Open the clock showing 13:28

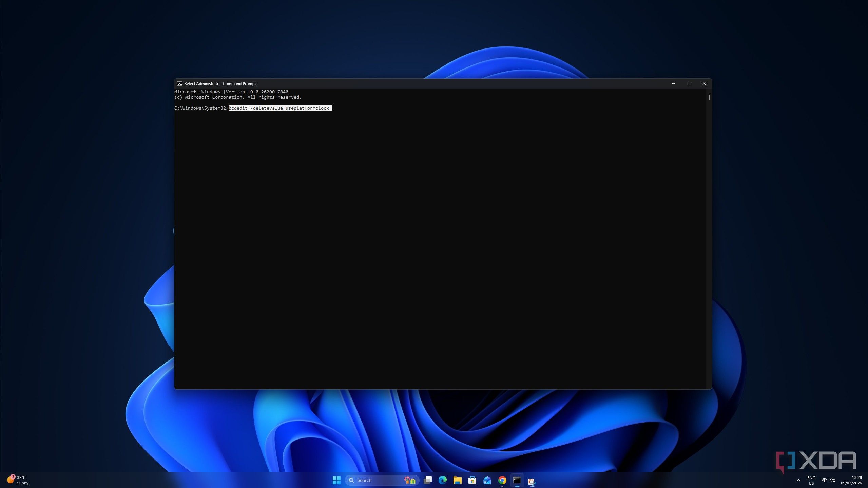pyautogui.click(x=851, y=480)
